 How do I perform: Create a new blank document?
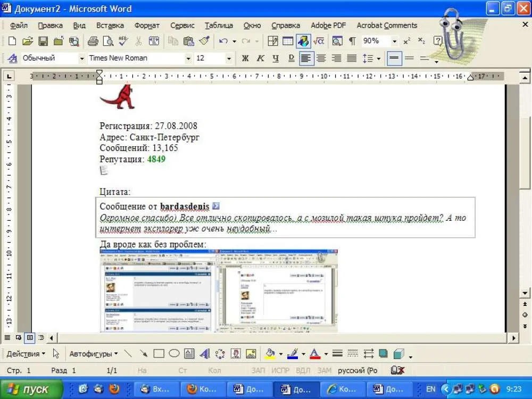12,41
